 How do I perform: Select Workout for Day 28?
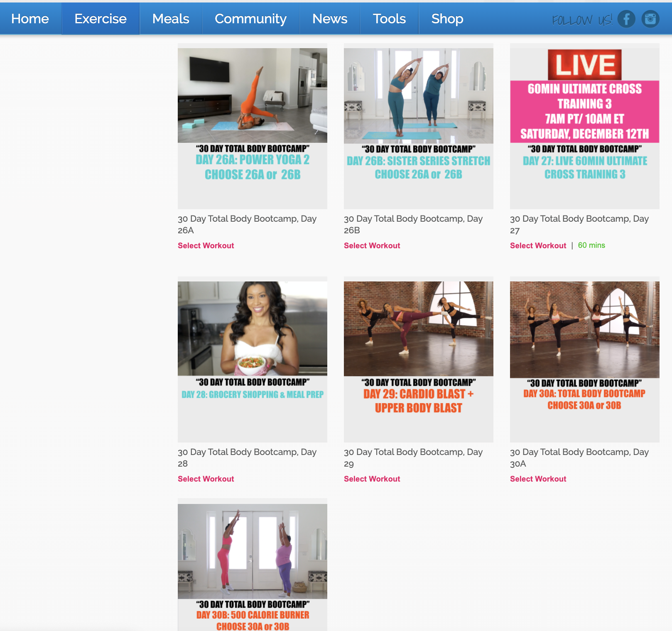pyautogui.click(x=206, y=479)
